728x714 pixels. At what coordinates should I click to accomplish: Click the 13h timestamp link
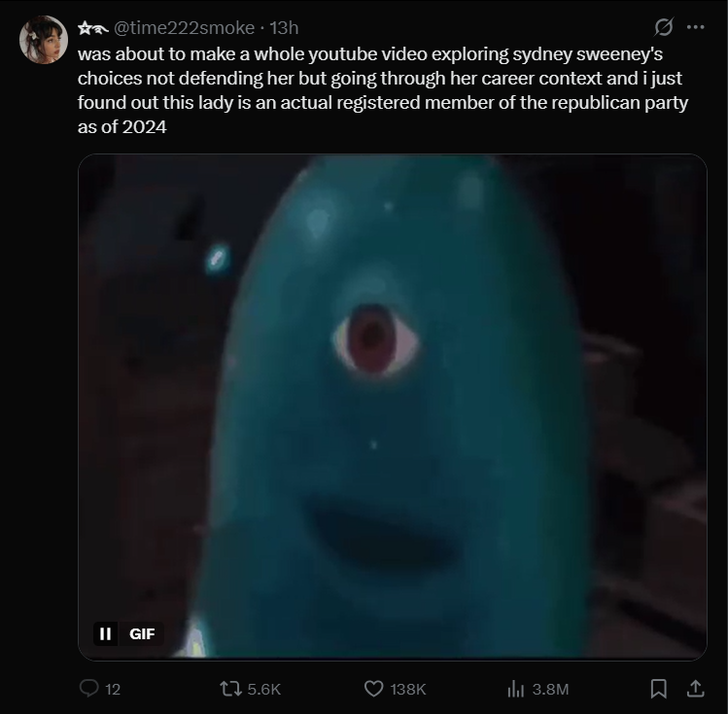point(284,28)
